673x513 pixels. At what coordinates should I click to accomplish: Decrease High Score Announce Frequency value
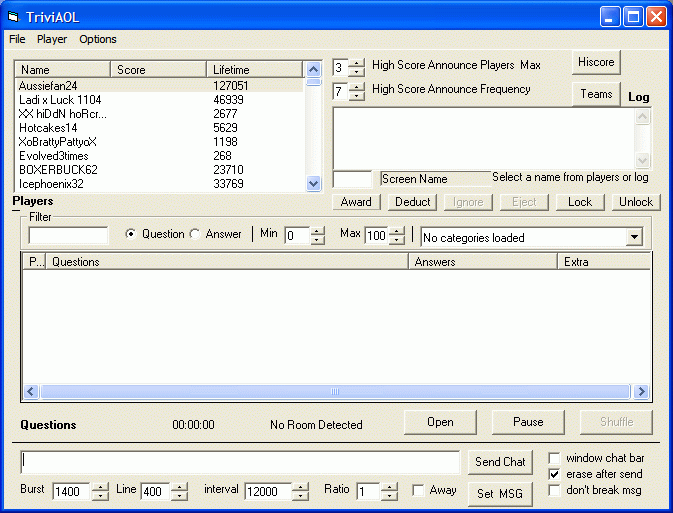356,96
